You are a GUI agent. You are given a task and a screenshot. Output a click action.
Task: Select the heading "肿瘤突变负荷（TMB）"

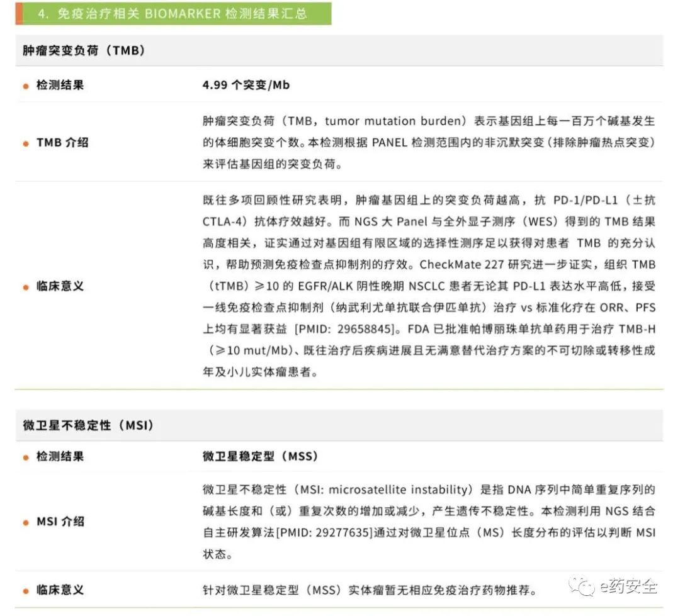click(x=84, y=51)
